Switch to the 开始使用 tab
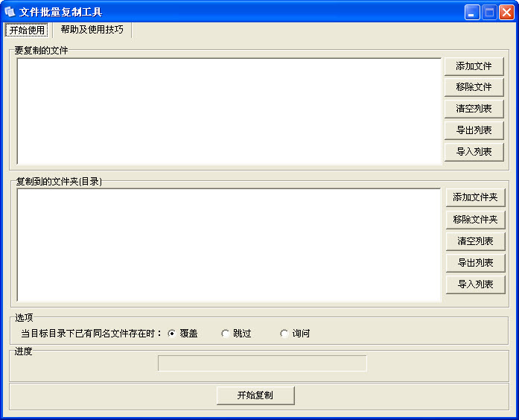 click(x=27, y=31)
